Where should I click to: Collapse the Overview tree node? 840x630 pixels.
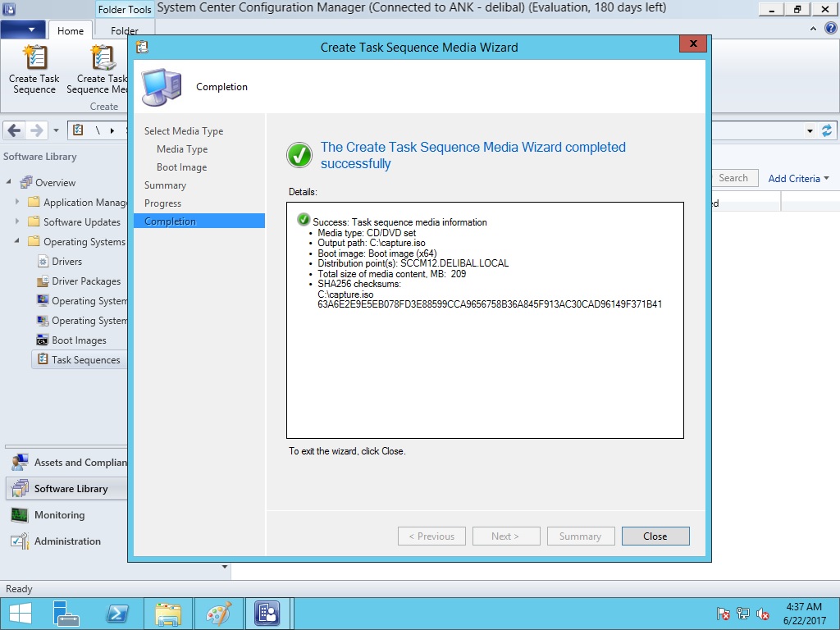pyautogui.click(x=9, y=182)
